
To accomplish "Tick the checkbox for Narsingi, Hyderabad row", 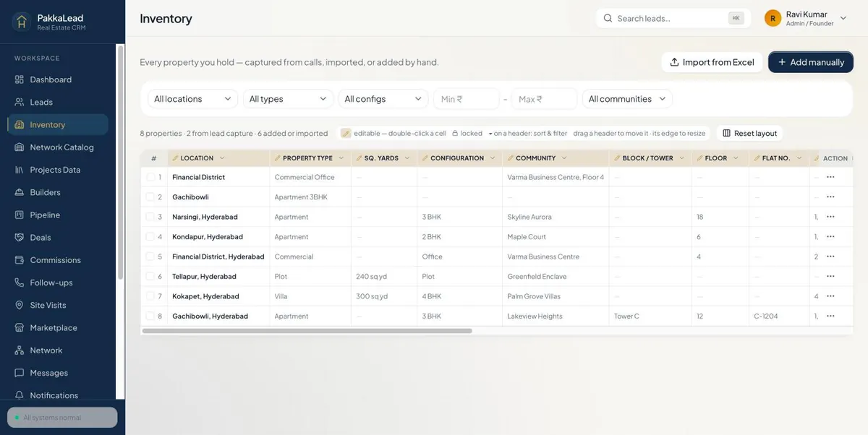I will coord(150,217).
